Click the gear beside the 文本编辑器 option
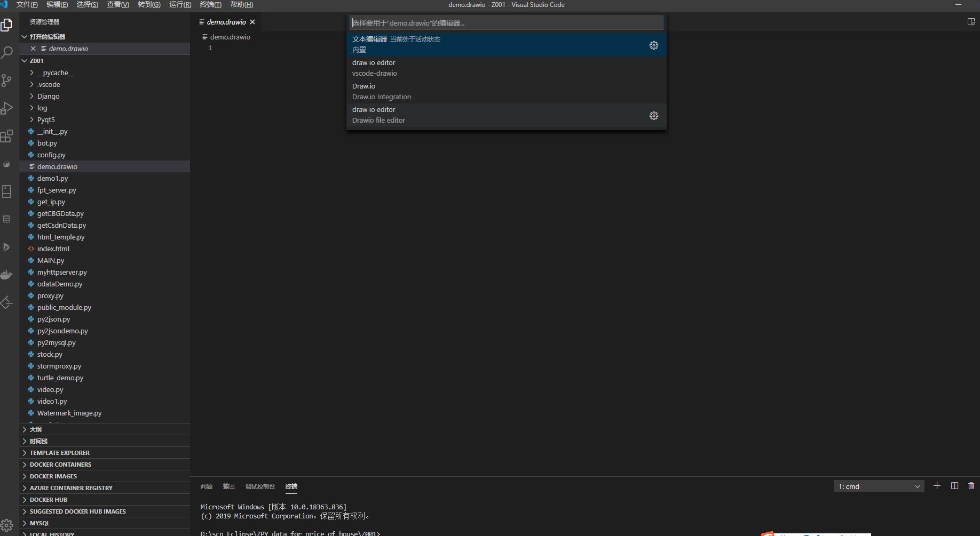The width and height of the screenshot is (980, 536). [654, 45]
